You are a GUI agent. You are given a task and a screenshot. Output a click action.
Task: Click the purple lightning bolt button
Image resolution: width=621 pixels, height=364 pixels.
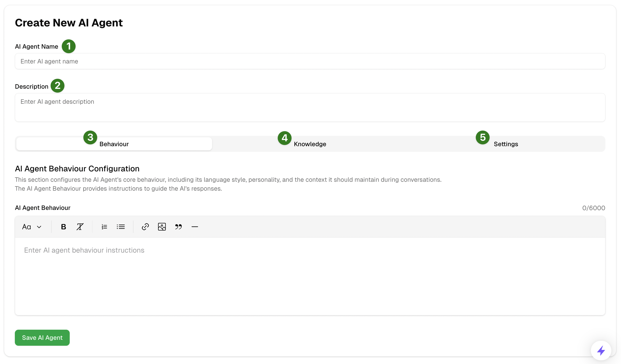[601, 350]
